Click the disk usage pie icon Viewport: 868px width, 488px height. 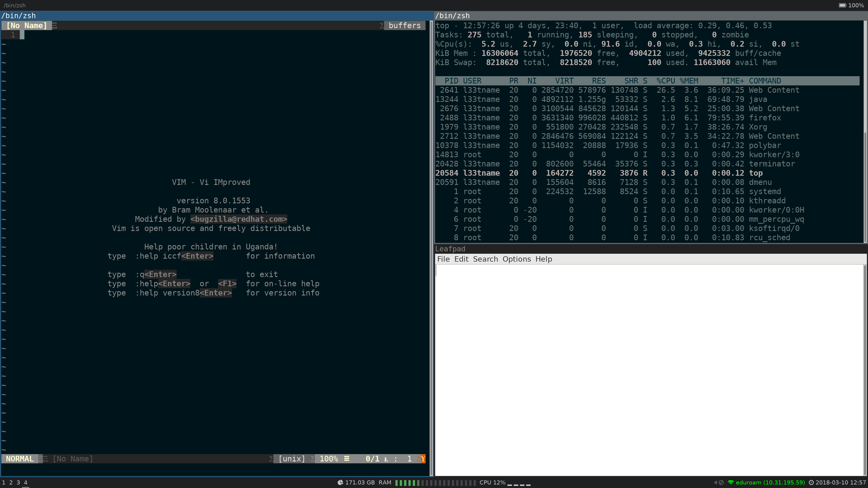coord(340,482)
